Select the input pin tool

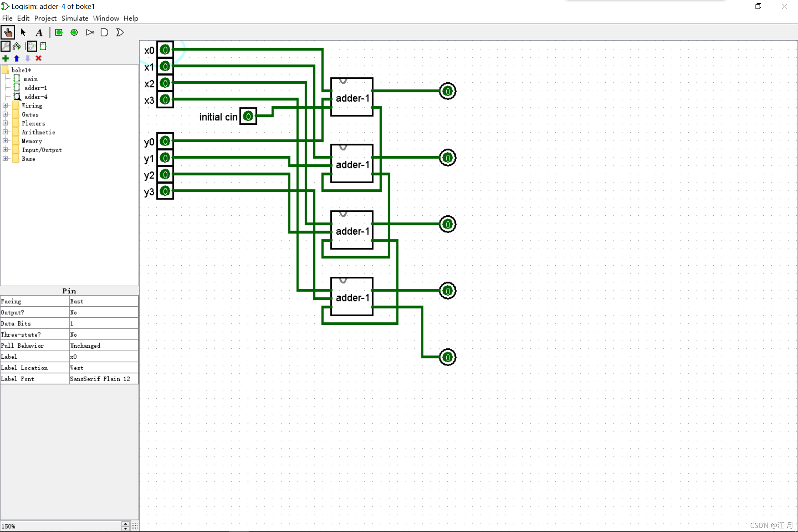coord(59,33)
